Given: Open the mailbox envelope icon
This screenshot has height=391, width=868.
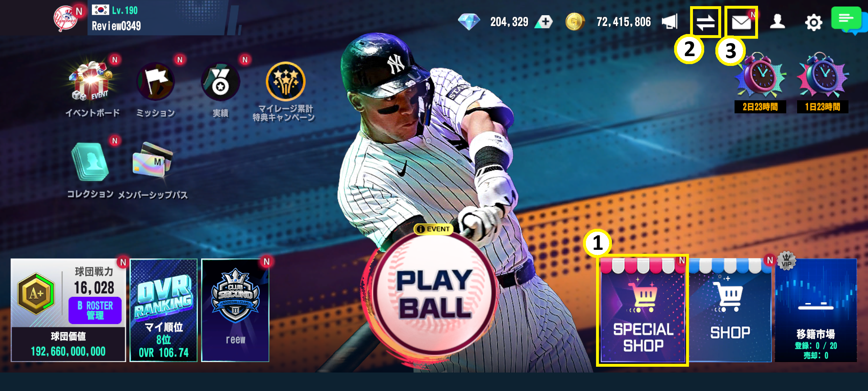Looking at the screenshot, I should click(741, 22).
